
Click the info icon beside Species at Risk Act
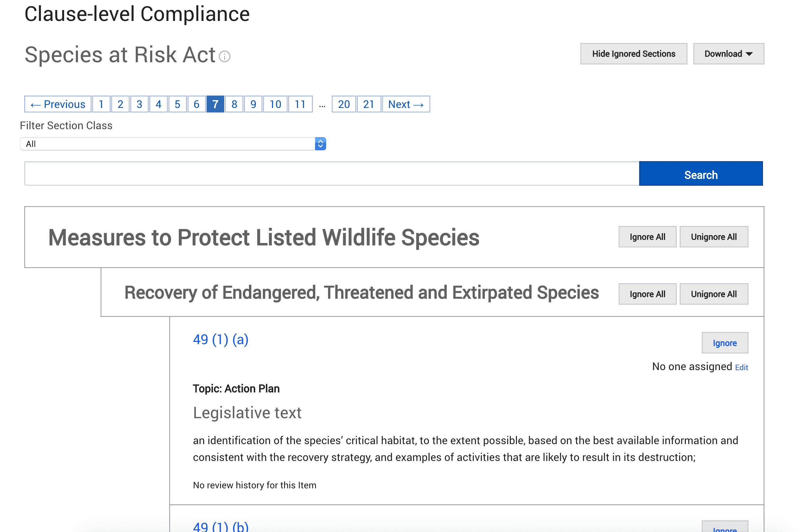225,56
